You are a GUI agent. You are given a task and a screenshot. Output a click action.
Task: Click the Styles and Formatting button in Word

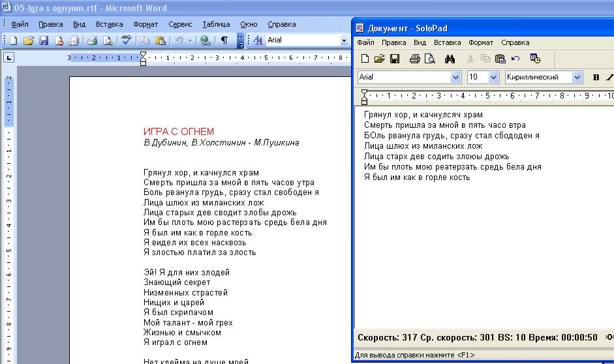coord(258,40)
